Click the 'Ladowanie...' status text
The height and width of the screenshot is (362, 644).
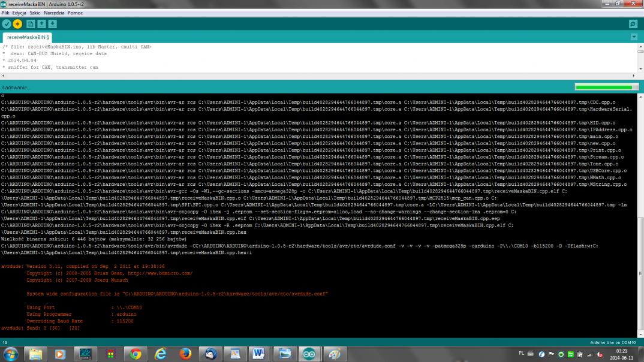(16, 88)
